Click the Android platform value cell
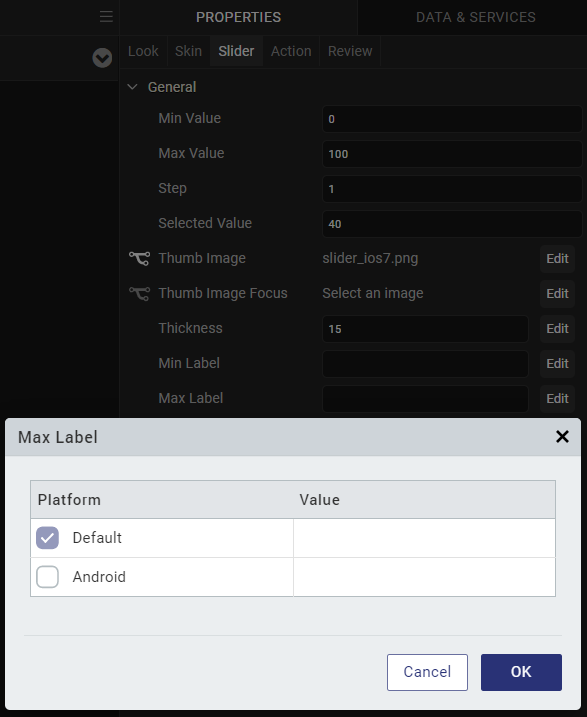 click(424, 577)
